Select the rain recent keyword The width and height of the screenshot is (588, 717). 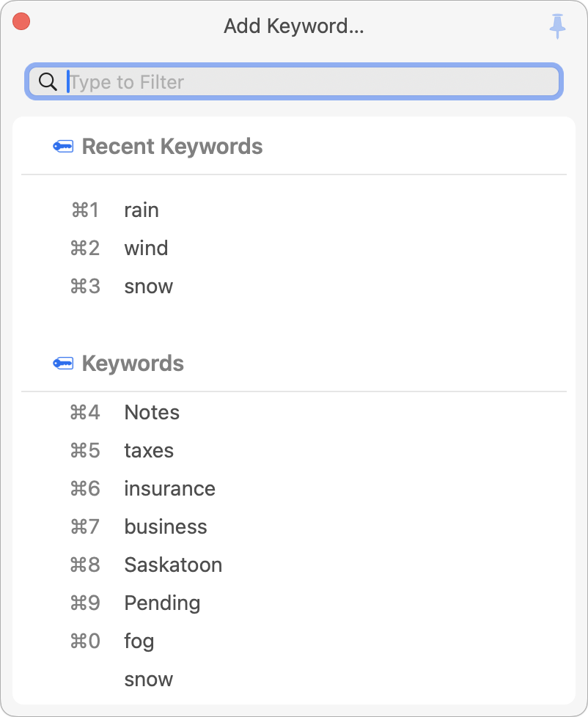pyautogui.click(x=142, y=210)
